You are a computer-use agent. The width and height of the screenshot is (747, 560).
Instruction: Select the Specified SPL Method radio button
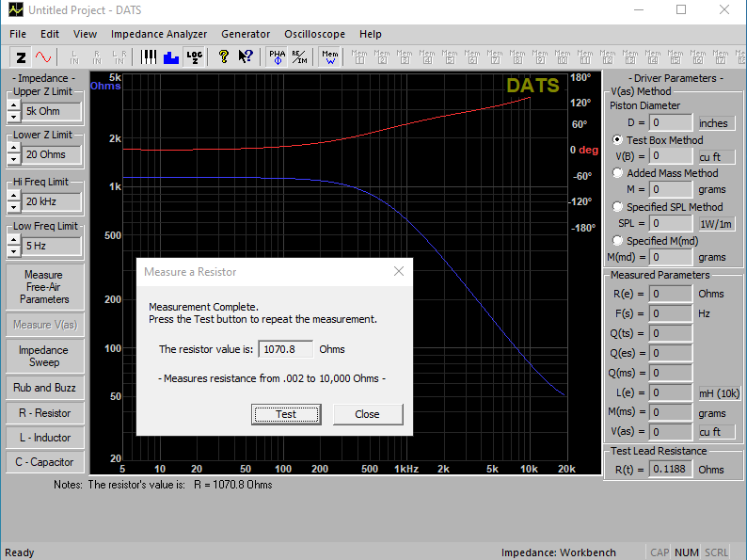[617, 207]
